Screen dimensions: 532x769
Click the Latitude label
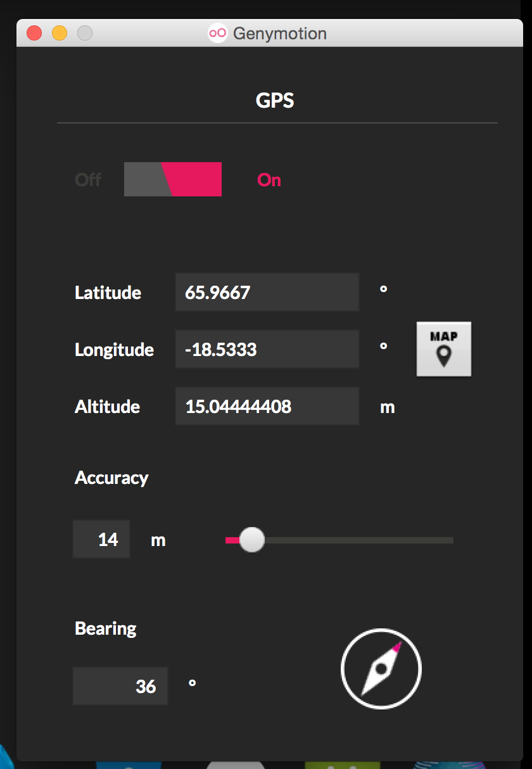click(x=108, y=293)
